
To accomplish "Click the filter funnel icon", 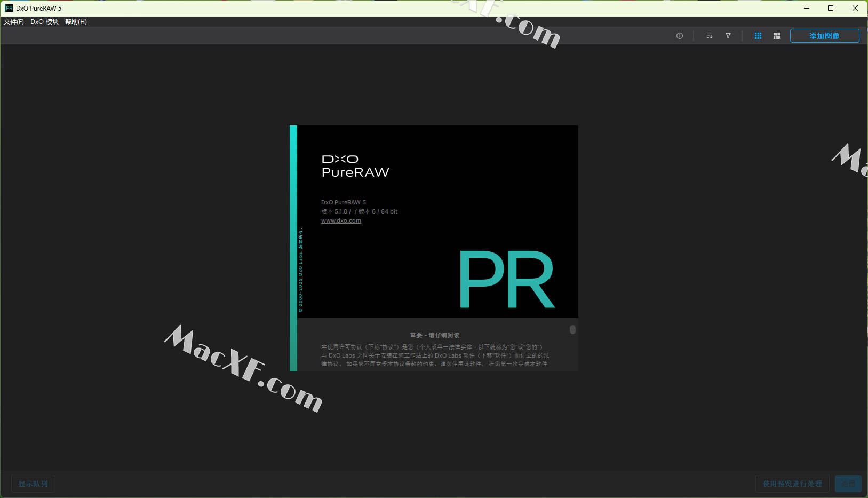I will [728, 36].
